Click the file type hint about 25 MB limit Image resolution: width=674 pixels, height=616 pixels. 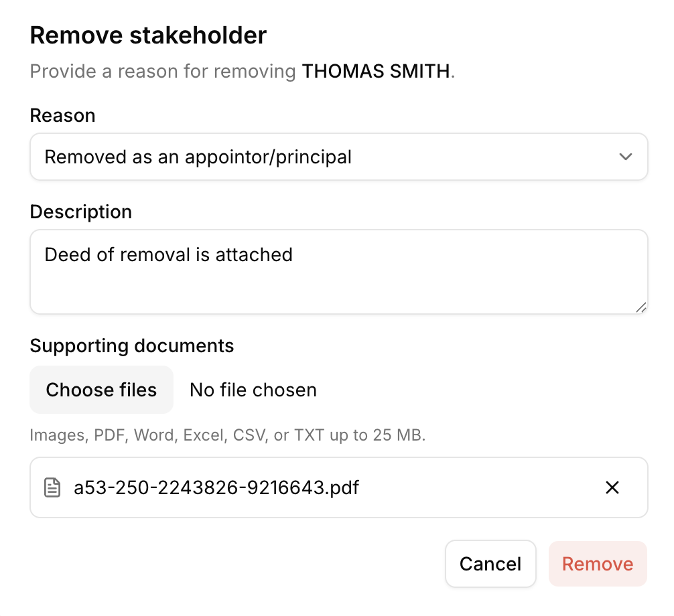coord(227,435)
